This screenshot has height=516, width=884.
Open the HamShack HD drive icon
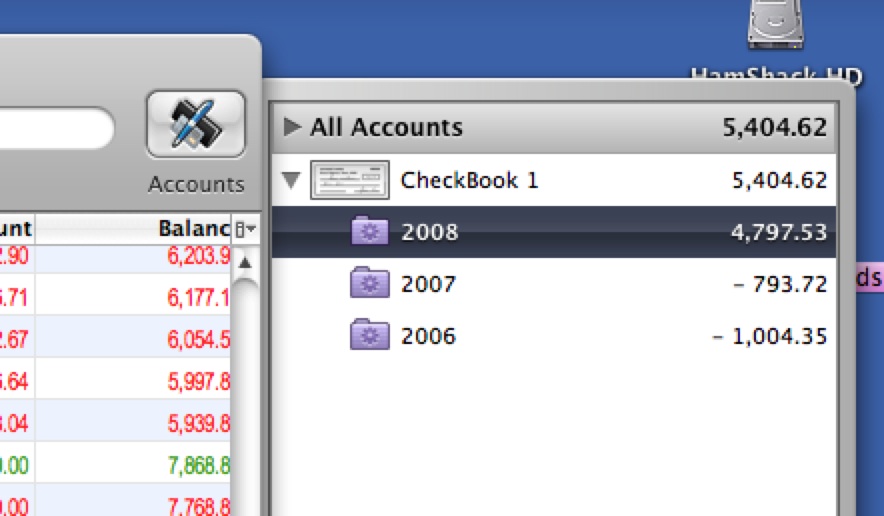click(776, 25)
